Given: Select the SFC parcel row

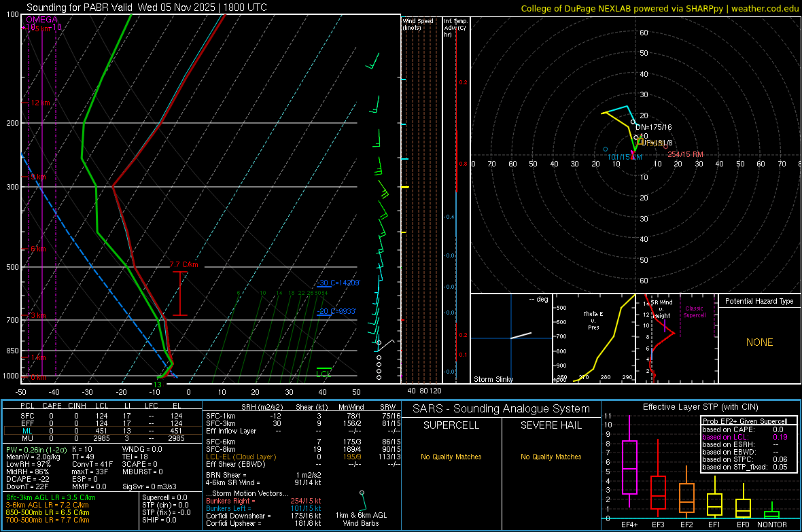Looking at the screenshot, I should [x=101, y=416].
